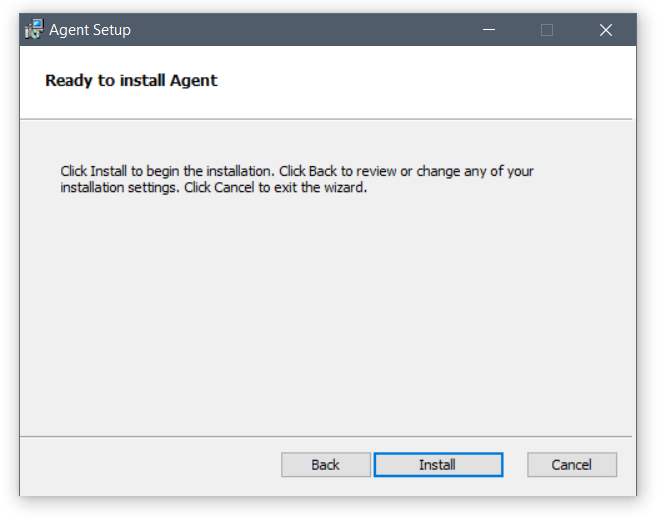
Task: Minimize the Agent Setup window
Action: [x=489, y=30]
